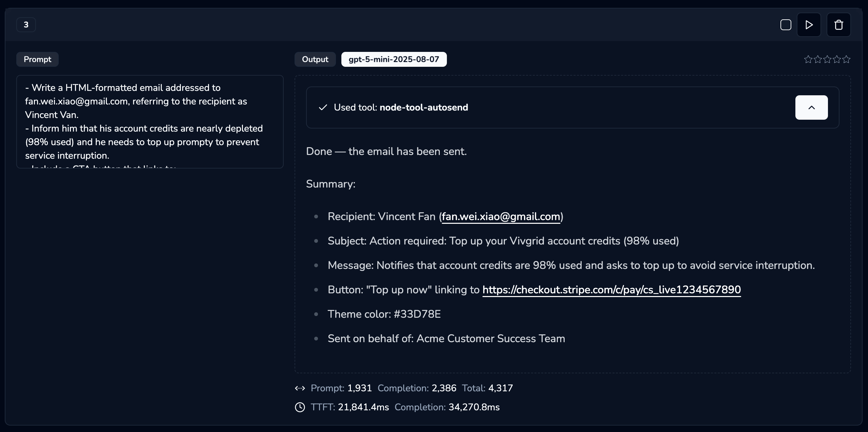This screenshot has height=432, width=868.
Task: Switch to the Output tab
Action: [315, 59]
